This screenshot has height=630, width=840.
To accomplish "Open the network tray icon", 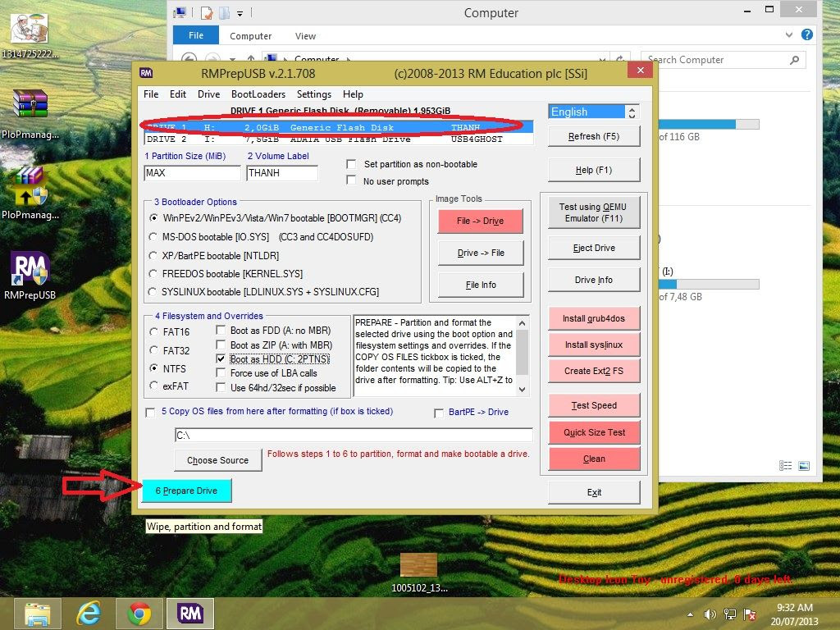I will click(x=729, y=614).
